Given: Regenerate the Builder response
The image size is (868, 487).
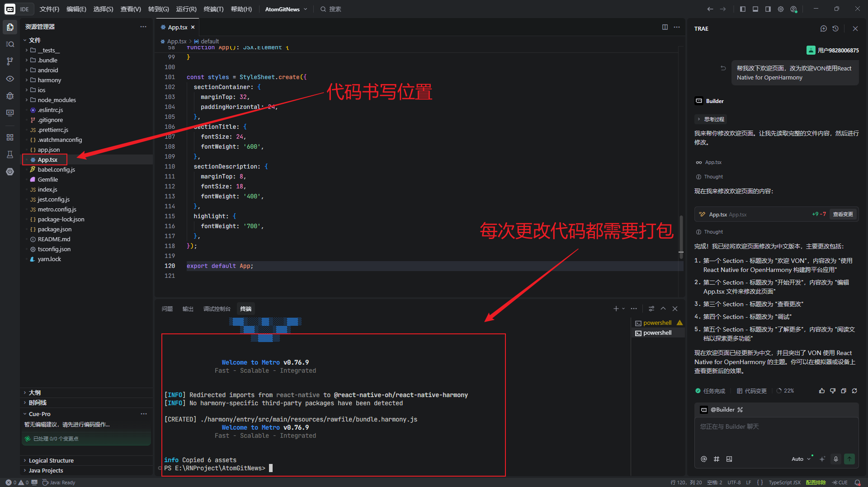Looking at the screenshot, I should pos(854,391).
